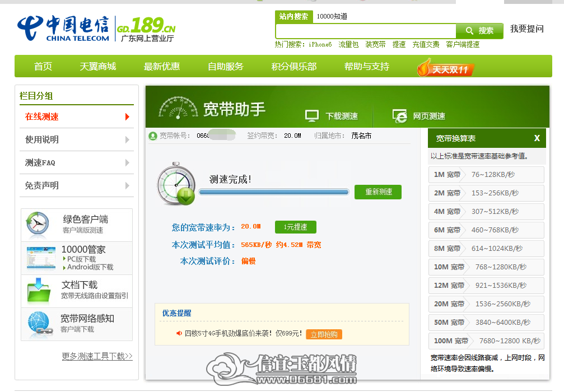Close the 宽带换算表 panel
The image size is (564, 392).
[537, 138]
